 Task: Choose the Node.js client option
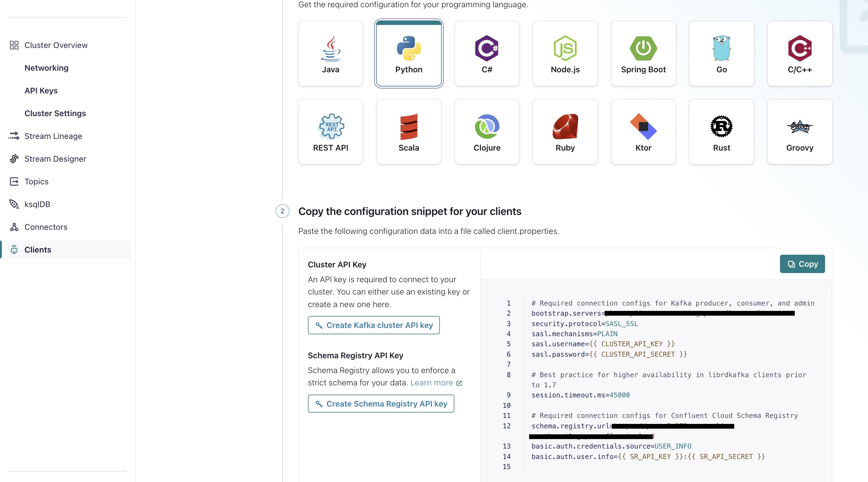pos(565,54)
